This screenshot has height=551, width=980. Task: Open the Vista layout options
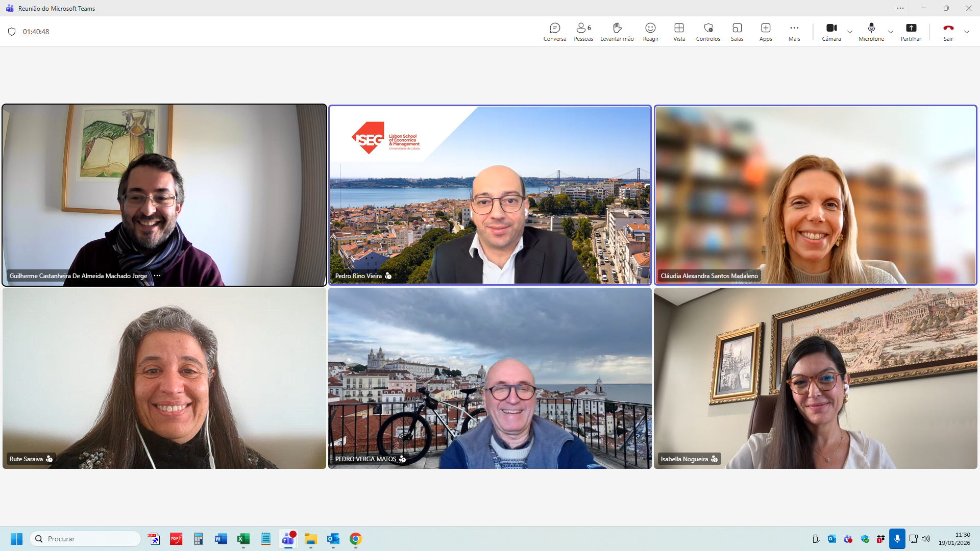[679, 32]
